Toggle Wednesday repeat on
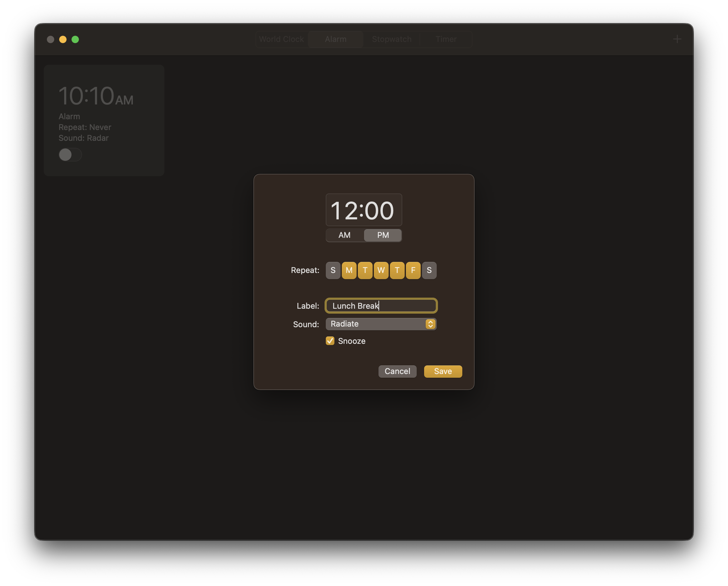The image size is (728, 586). [381, 270]
